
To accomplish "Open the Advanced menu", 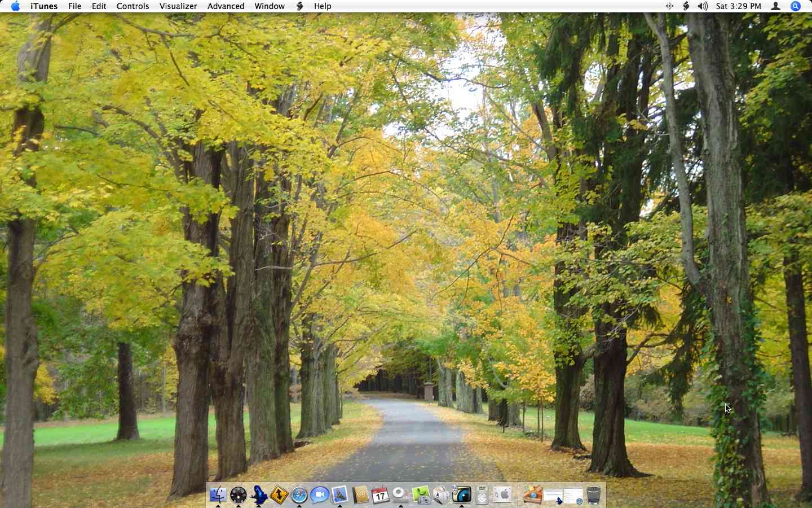I will 226,6.
